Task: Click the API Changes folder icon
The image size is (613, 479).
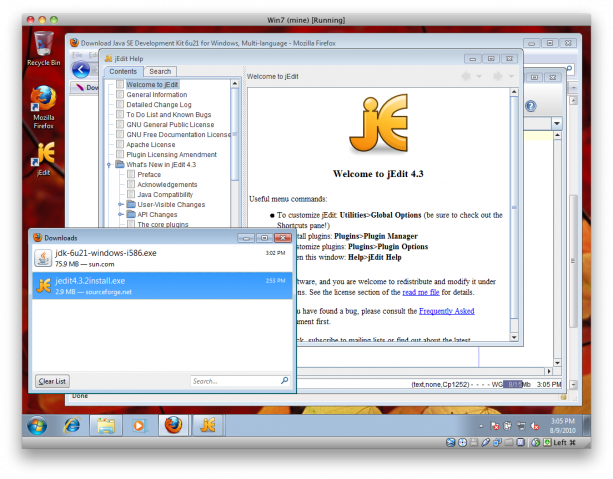Action: click(131, 215)
